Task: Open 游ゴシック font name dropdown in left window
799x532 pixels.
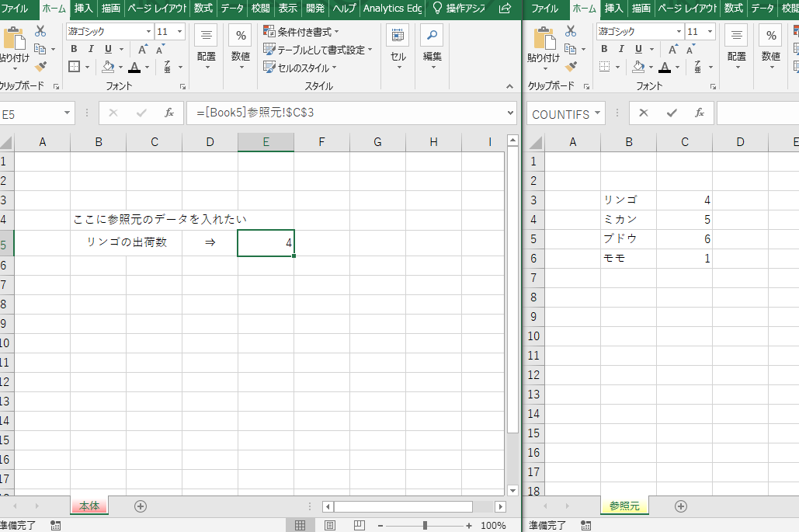Action: 148,32
